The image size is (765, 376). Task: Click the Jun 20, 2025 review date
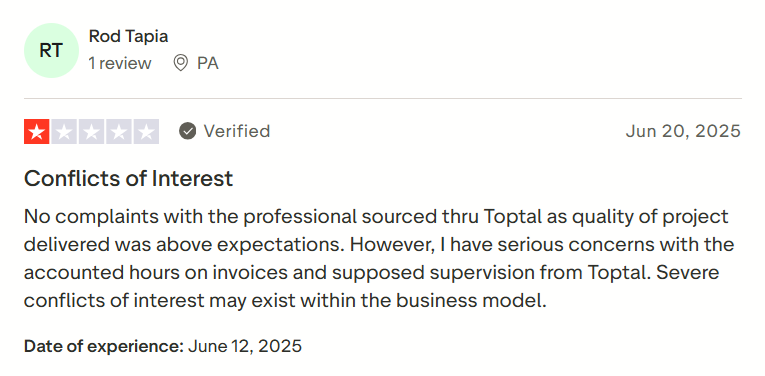[683, 131]
